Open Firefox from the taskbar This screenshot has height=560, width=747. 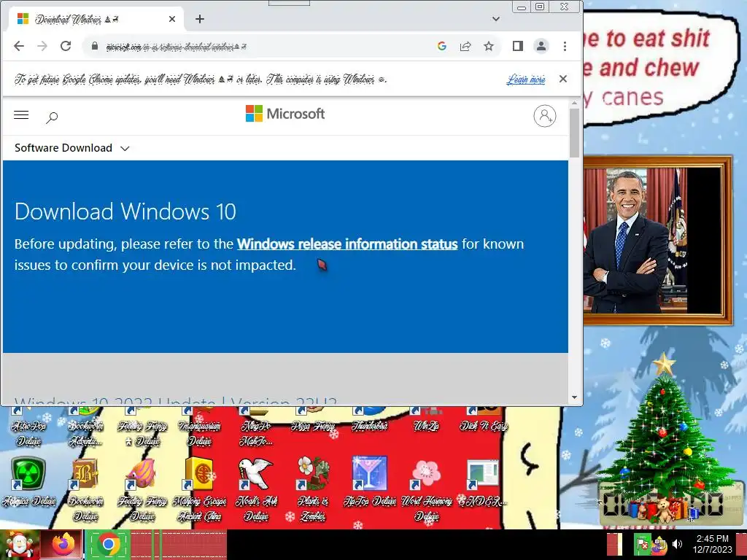point(63,545)
